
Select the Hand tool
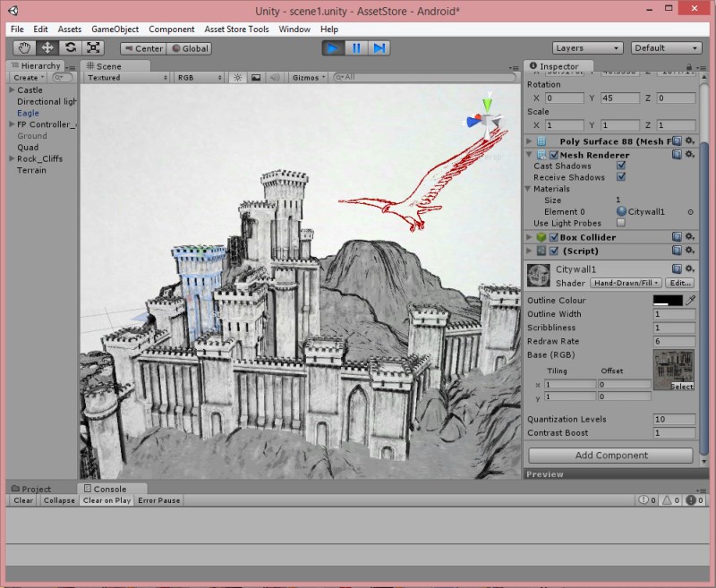(24, 48)
